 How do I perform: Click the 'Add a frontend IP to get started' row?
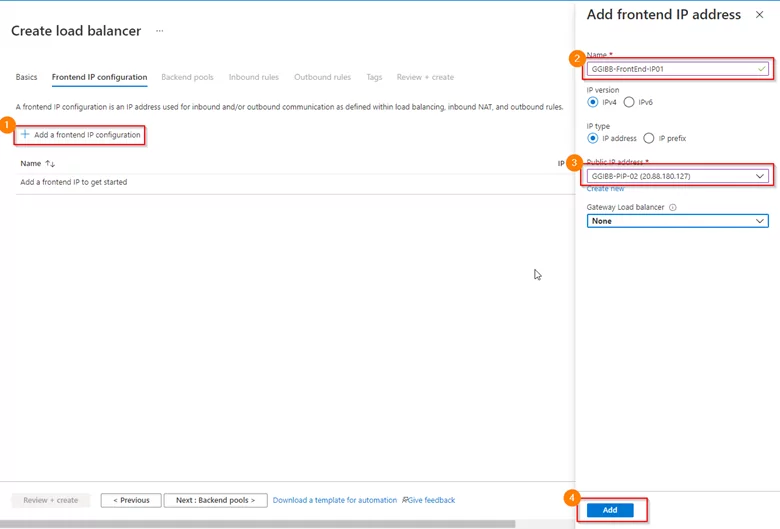point(295,182)
